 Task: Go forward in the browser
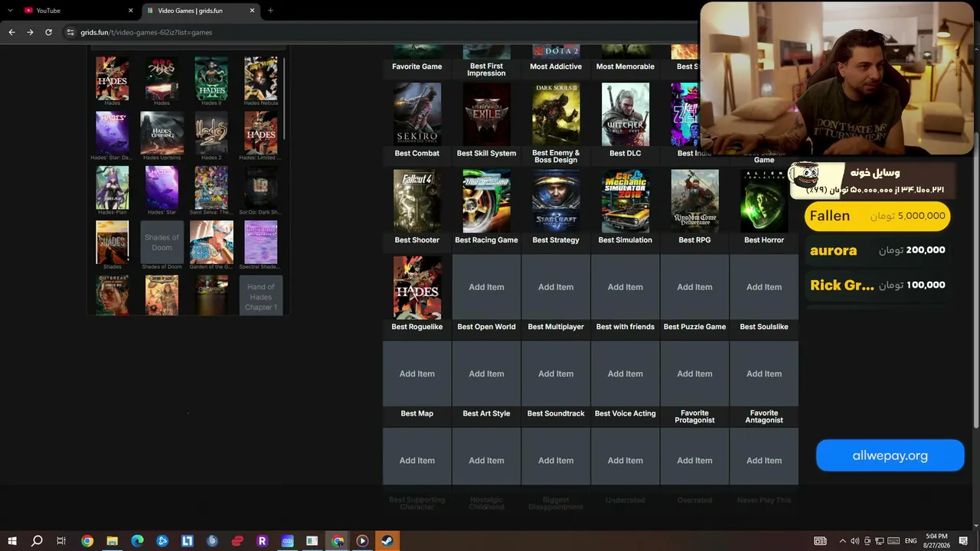30,32
